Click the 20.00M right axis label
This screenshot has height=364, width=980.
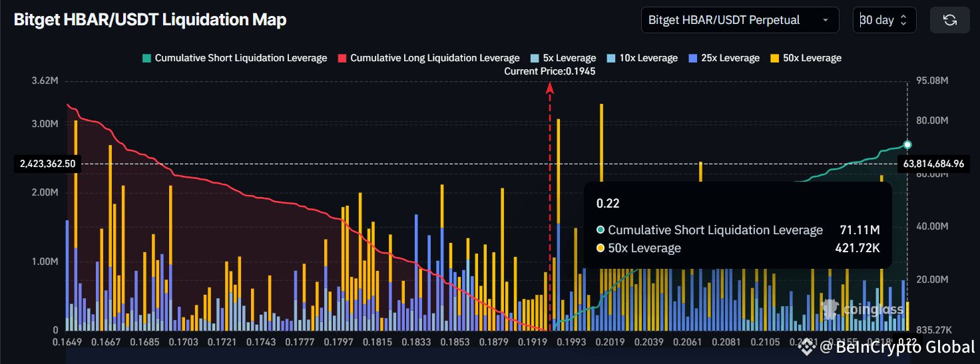click(932, 279)
